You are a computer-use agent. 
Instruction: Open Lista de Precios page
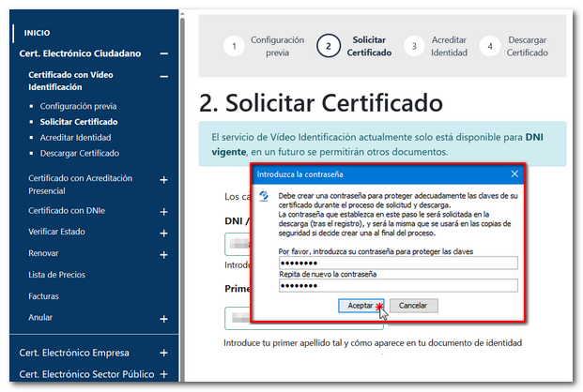(x=58, y=275)
